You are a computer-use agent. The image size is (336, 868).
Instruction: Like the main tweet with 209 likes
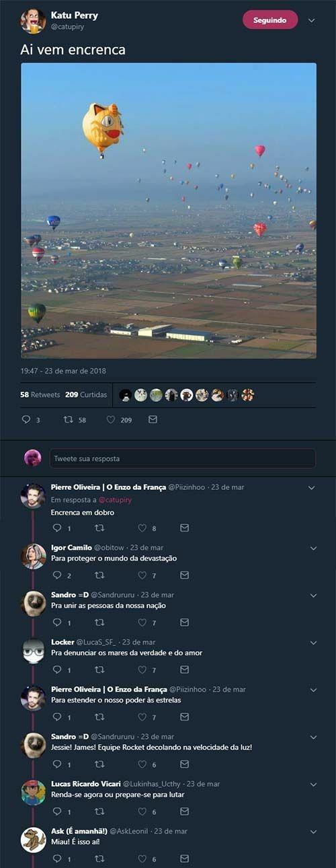[111, 419]
